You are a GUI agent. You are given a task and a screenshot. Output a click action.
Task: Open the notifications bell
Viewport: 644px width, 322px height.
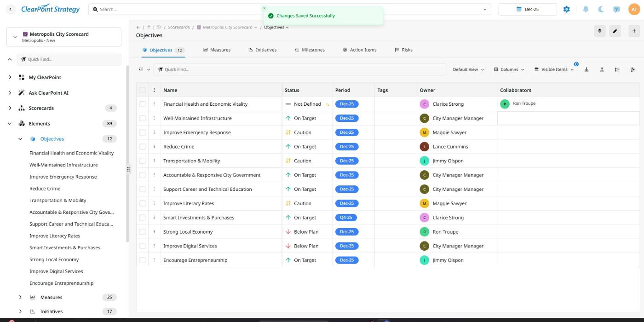586,9
